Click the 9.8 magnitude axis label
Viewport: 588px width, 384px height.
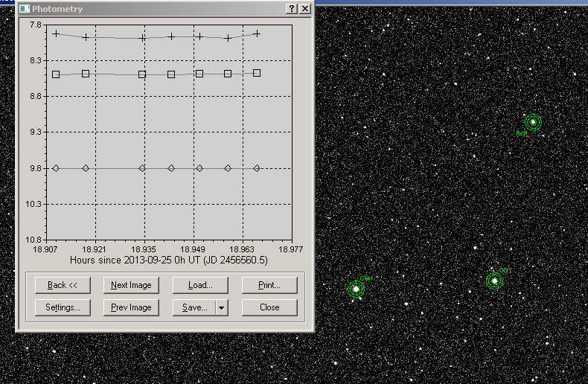pyautogui.click(x=36, y=168)
